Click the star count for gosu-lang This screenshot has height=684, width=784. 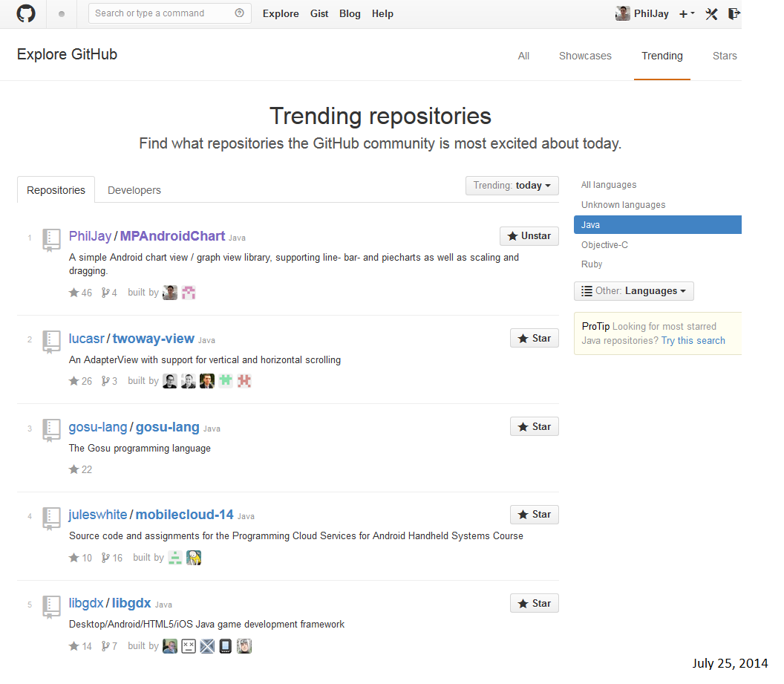click(x=81, y=469)
